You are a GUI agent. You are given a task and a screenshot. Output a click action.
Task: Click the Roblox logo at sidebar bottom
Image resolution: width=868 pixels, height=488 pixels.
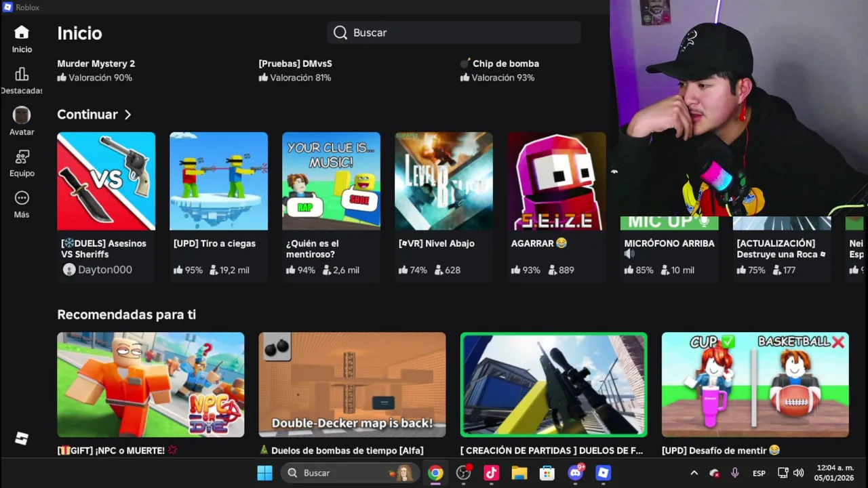pyautogui.click(x=22, y=439)
